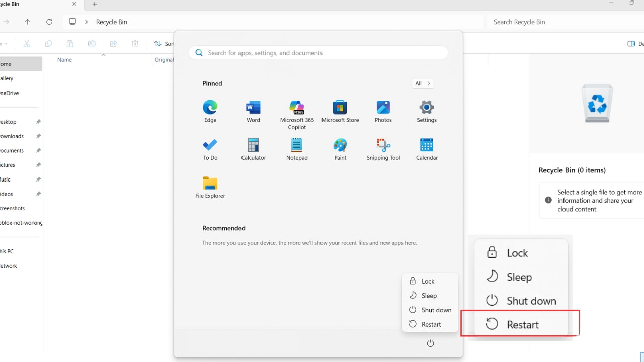Click the Recycle Bin (0 items) heading
644x362 pixels.
[572, 170]
